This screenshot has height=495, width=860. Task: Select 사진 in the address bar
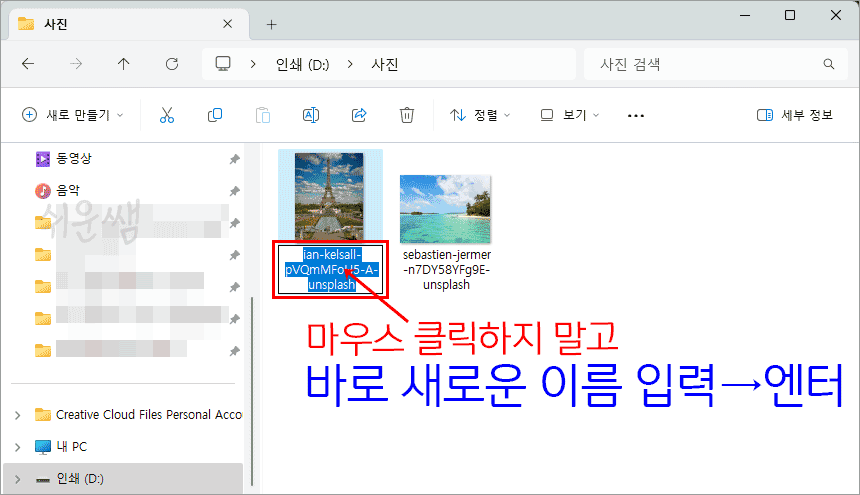tap(384, 64)
